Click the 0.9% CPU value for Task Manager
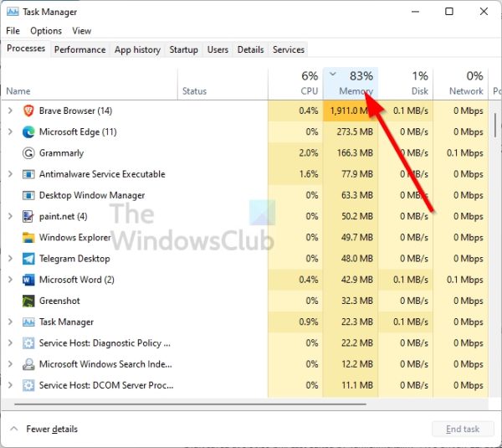The width and height of the screenshot is (502, 448). pyautogui.click(x=308, y=322)
